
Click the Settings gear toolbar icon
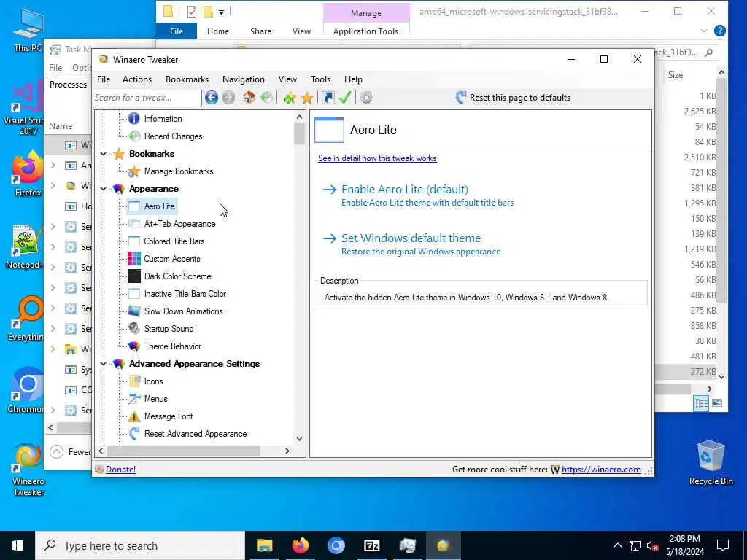pyautogui.click(x=366, y=98)
